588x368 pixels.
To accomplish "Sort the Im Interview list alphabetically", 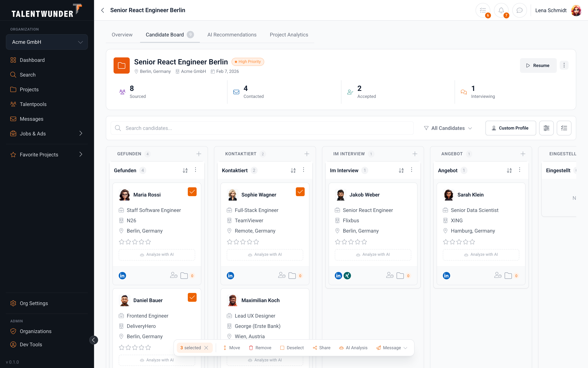I will coord(401,170).
